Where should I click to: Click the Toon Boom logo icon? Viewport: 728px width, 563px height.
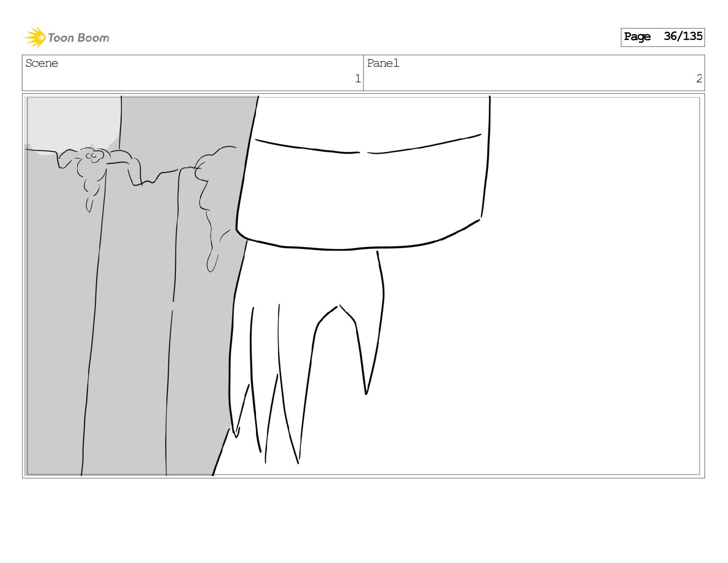[35, 37]
